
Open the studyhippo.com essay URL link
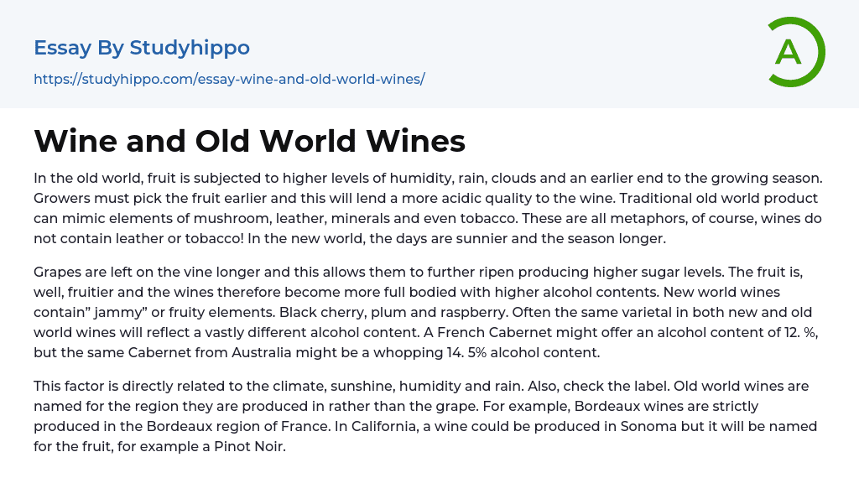(x=229, y=80)
